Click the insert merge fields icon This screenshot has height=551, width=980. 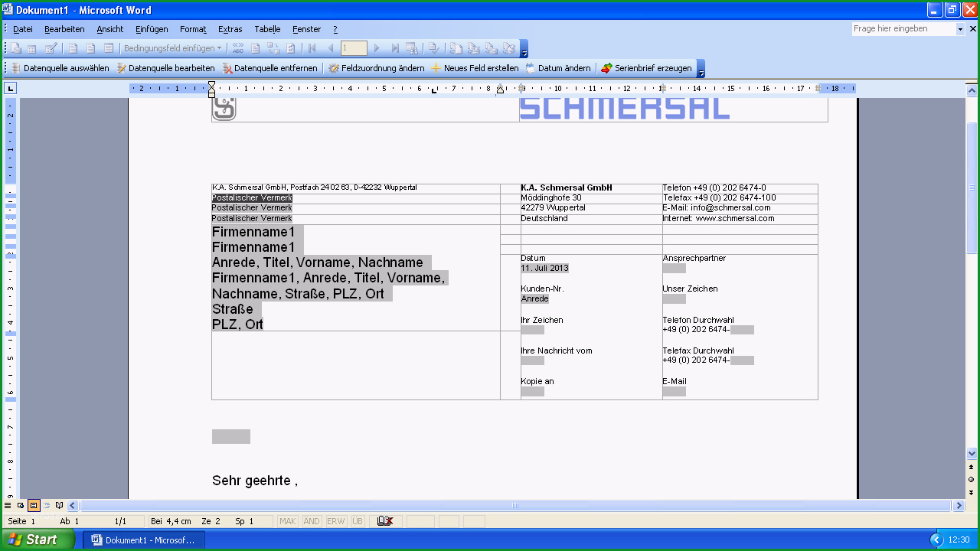click(x=109, y=48)
